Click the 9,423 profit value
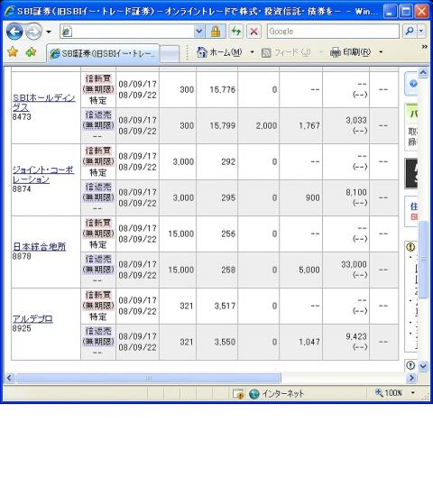Screen dimensions: 433x504 pyautogui.click(x=356, y=336)
